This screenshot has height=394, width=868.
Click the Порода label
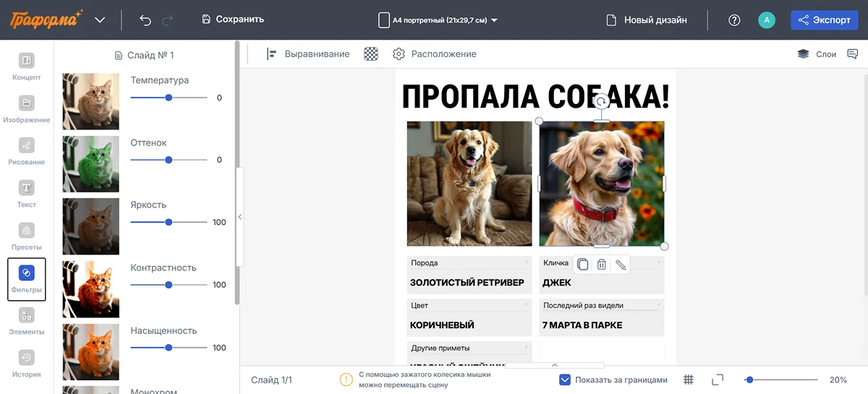[425, 263]
